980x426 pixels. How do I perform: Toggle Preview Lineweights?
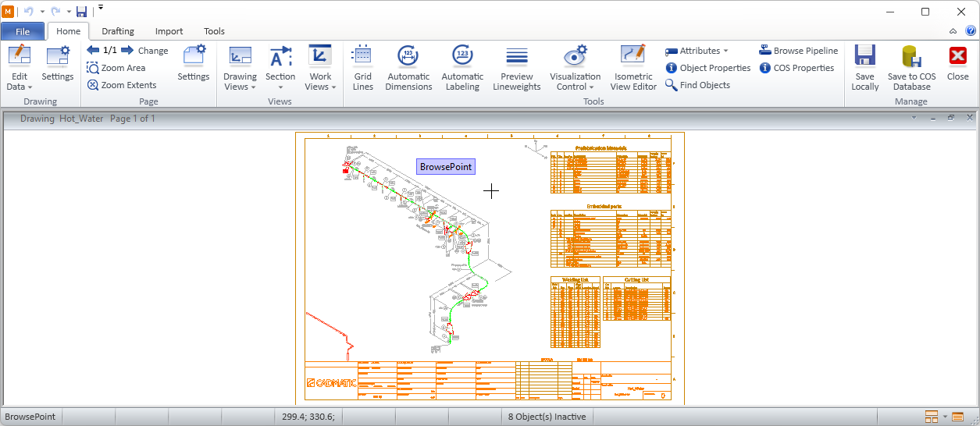[x=516, y=67]
